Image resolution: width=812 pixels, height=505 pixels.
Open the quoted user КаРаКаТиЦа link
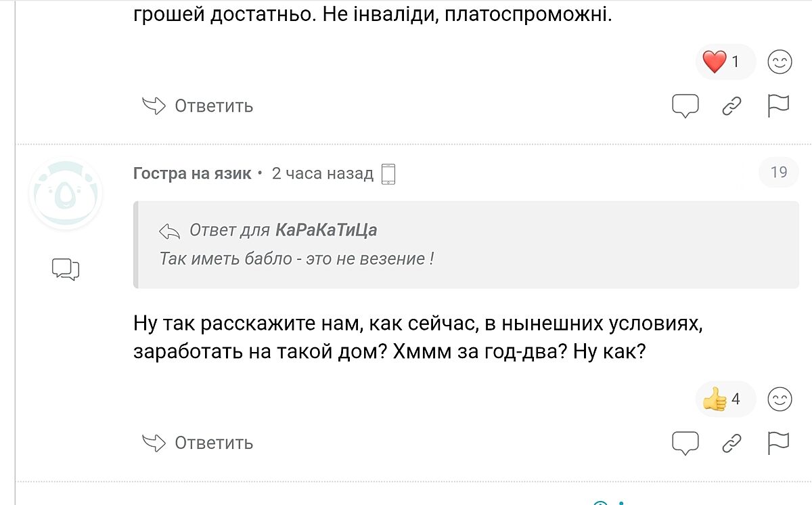coord(326,230)
